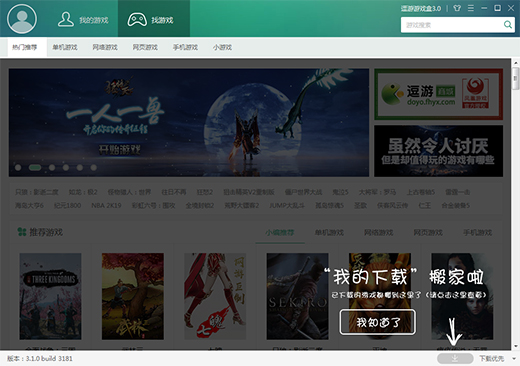Select the fifth banner carousel dot

[x=80, y=167]
